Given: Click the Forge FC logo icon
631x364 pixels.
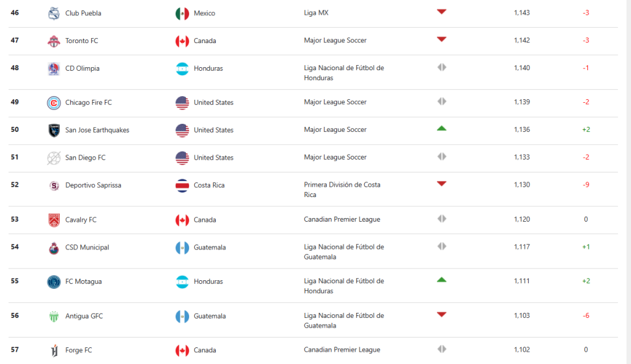Looking at the screenshot, I should coord(54,350).
